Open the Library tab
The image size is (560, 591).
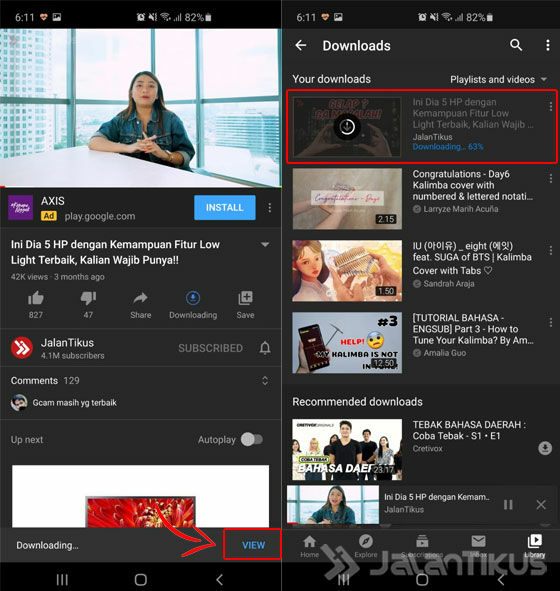pyautogui.click(x=534, y=547)
